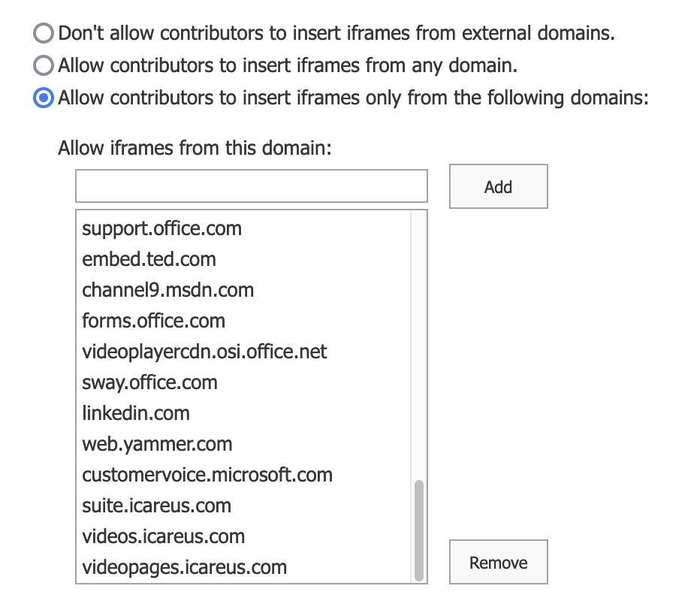
Task: Select embed.ted.com domain entry
Action: [x=149, y=259]
